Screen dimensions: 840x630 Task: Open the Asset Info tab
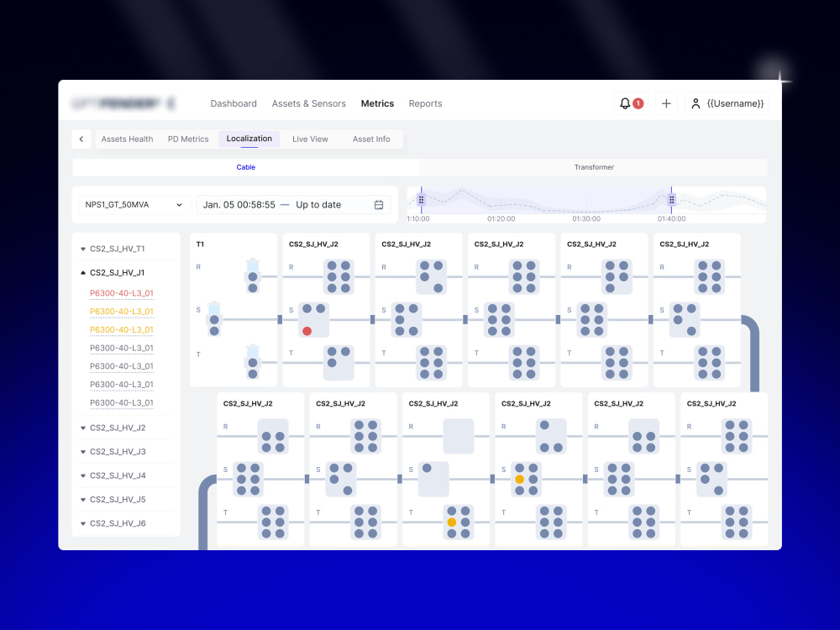(x=371, y=139)
